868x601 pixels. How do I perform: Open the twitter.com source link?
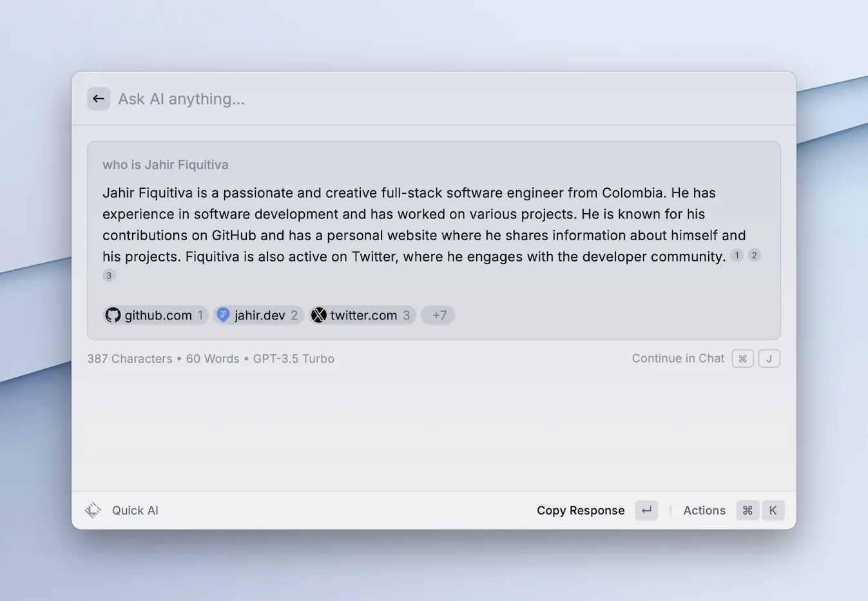(363, 315)
